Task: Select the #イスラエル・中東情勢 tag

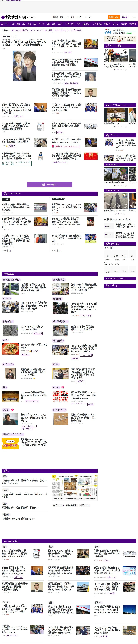Action: (x=72, y=30)
